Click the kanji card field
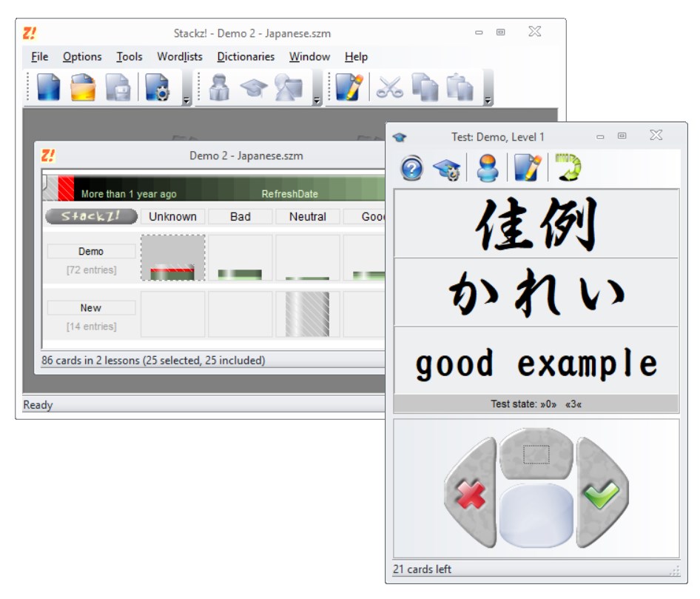Screen dimensions: 700x599 (x=536, y=224)
